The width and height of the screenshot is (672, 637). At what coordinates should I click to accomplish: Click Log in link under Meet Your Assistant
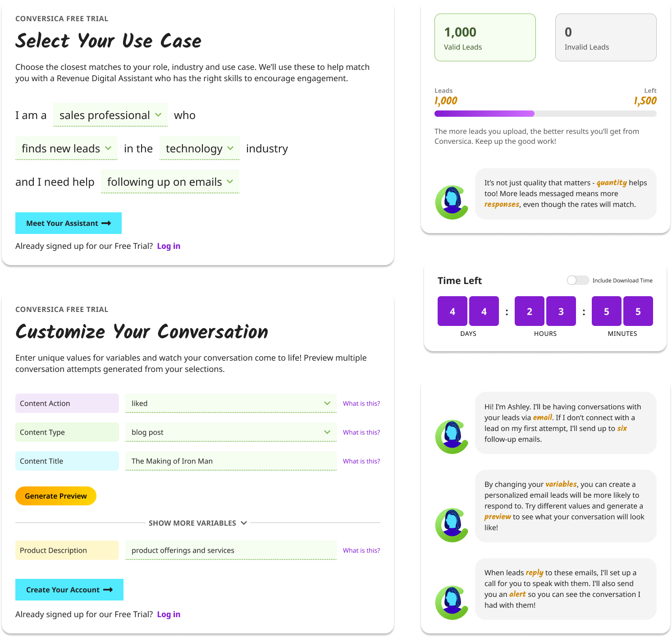pos(169,246)
